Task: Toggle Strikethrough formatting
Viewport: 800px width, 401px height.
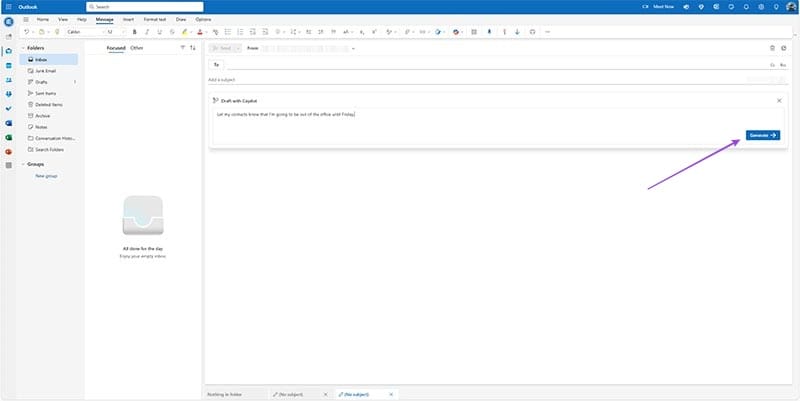Action: [x=172, y=32]
